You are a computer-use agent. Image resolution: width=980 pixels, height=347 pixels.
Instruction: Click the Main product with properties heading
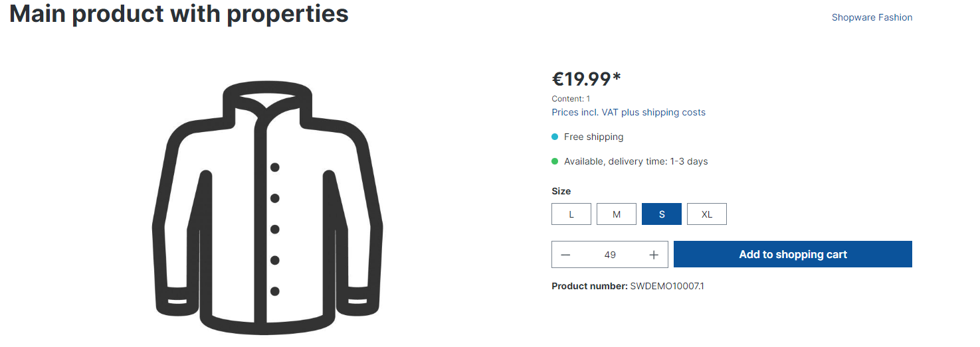pyautogui.click(x=179, y=13)
